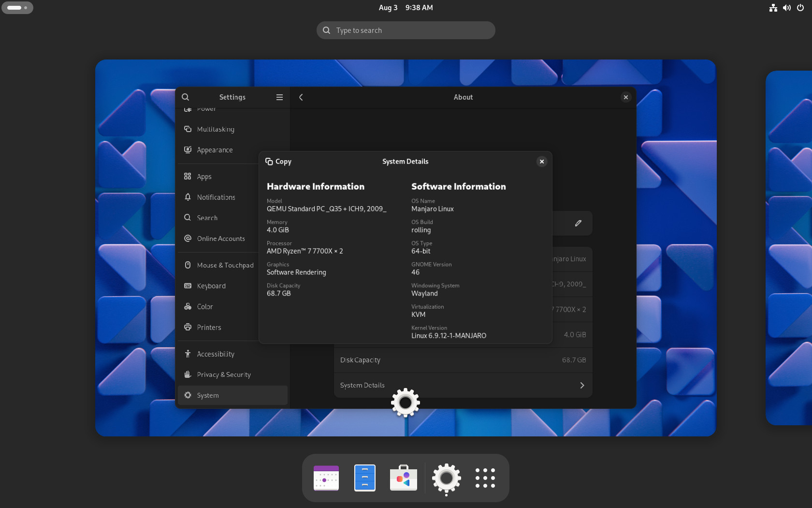812x508 pixels.
Task: Click the rolling OS Build value
Action: pos(421,230)
